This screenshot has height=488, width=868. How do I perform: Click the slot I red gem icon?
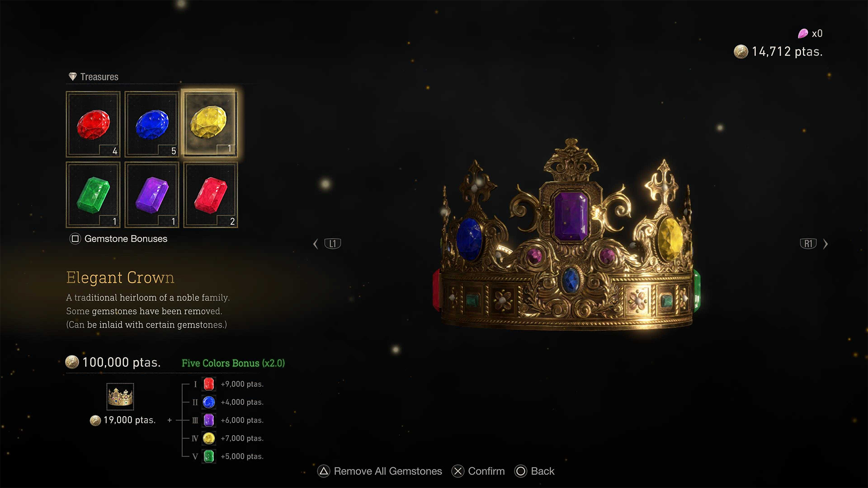208,384
